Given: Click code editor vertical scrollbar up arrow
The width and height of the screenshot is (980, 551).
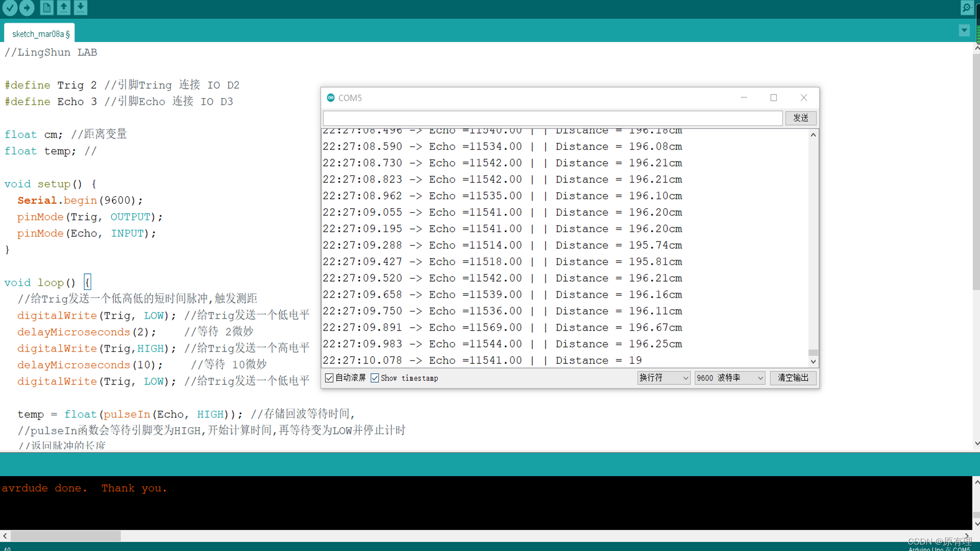Looking at the screenshot, I should tap(977, 48).
